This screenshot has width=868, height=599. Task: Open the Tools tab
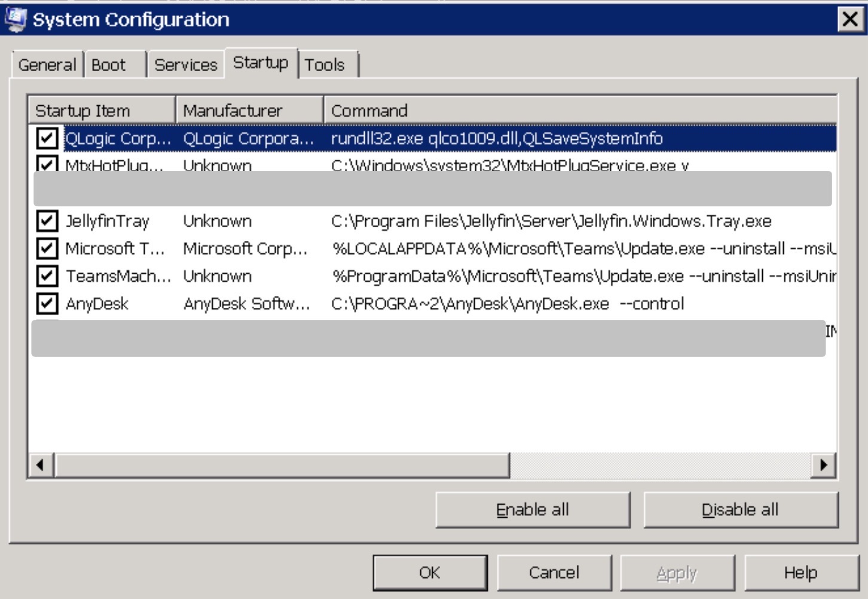coord(325,65)
